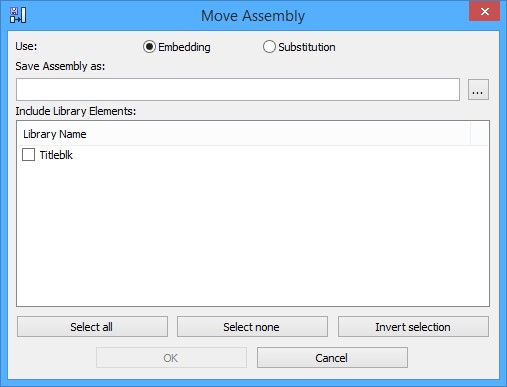
Task: Click the column divider beside Library Name
Action: (471, 134)
